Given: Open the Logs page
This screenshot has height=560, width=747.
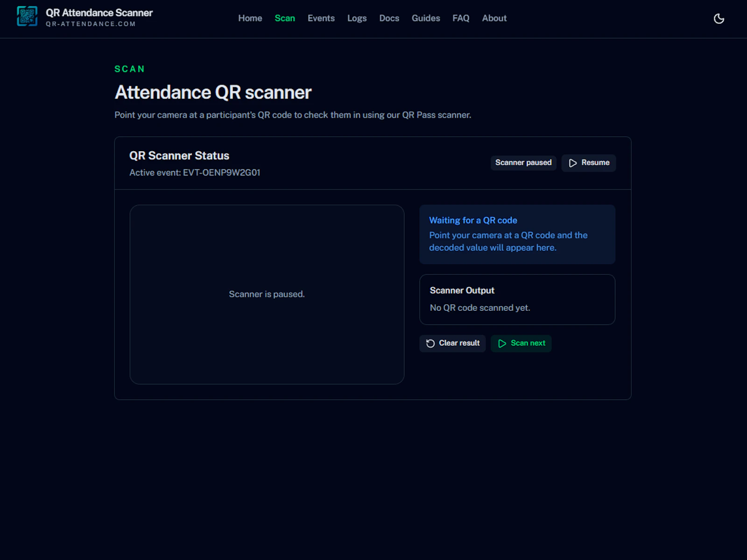Looking at the screenshot, I should click(x=357, y=18).
